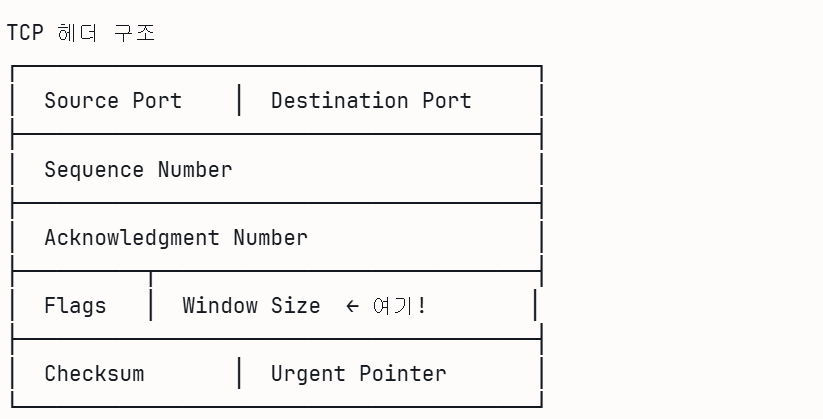Select the Source Port field label
Screen dimensions: 823x419
[113, 101]
